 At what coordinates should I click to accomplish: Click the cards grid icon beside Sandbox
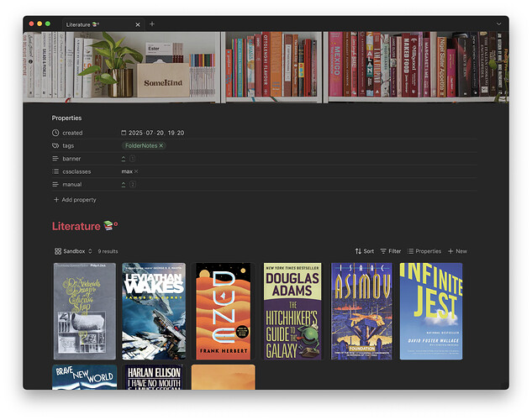pyautogui.click(x=58, y=251)
